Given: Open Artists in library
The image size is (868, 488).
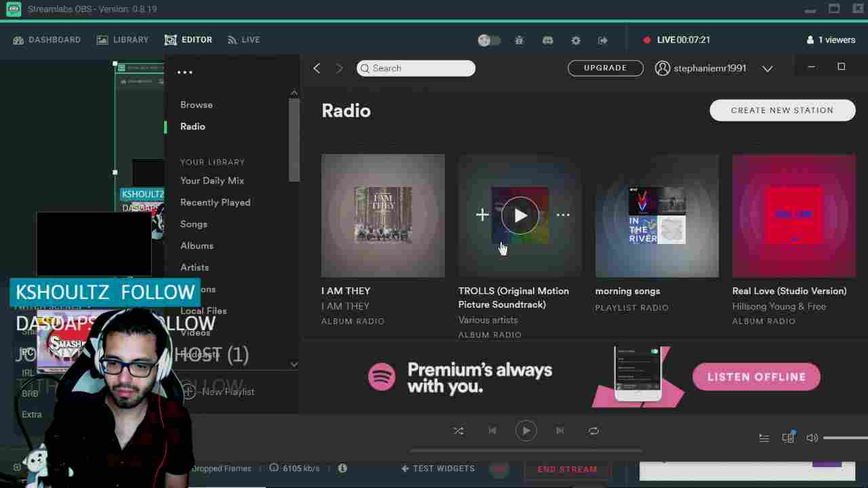Looking at the screenshot, I should [x=195, y=267].
